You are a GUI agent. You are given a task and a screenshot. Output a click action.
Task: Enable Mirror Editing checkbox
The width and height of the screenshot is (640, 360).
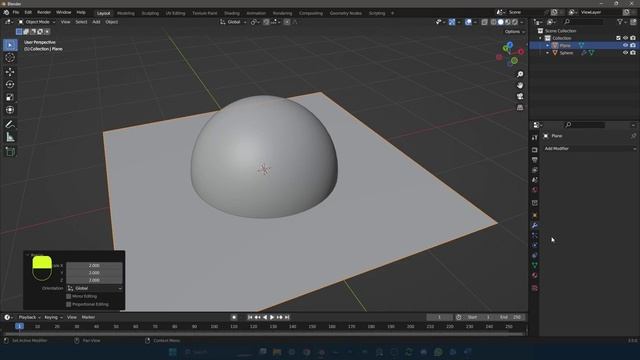[x=69, y=296]
